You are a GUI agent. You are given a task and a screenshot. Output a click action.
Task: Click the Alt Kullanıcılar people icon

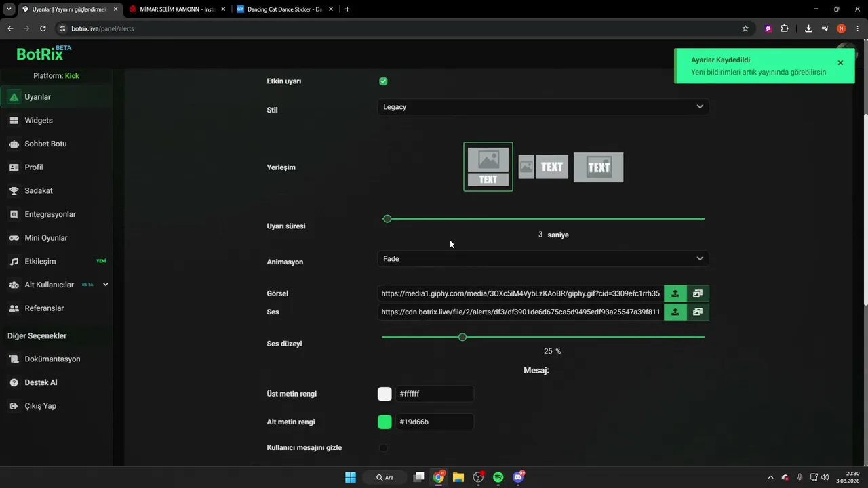[x=14, y=285]
